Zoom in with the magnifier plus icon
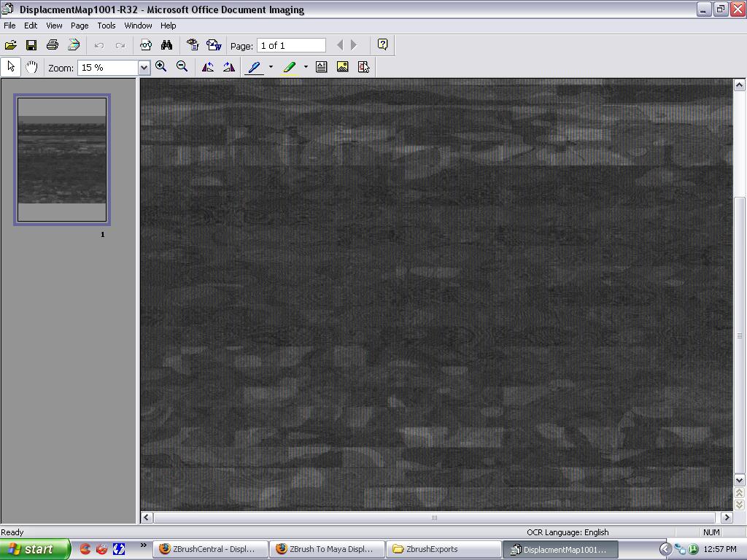This screenshot has width=747, height=560. [161, 67]
